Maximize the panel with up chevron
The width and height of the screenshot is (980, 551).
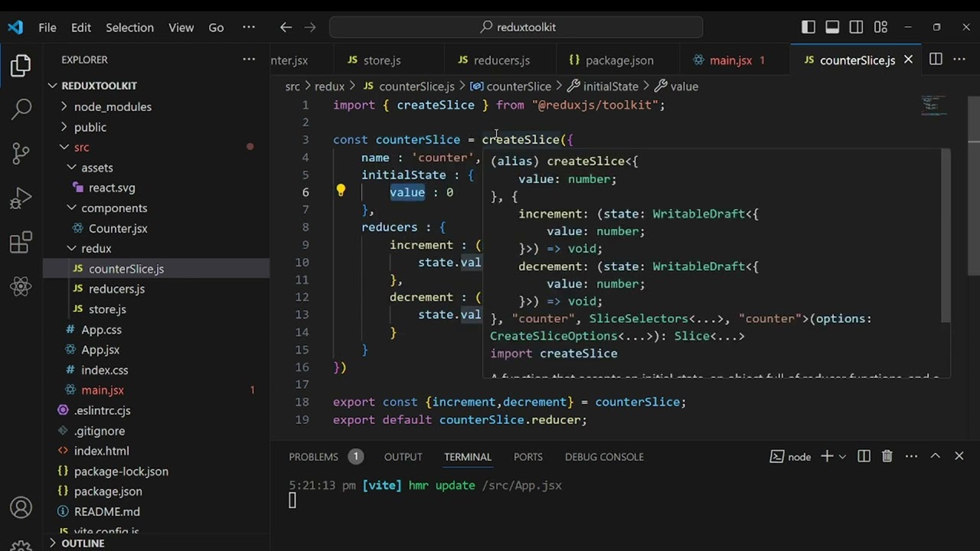pos(935,456)
